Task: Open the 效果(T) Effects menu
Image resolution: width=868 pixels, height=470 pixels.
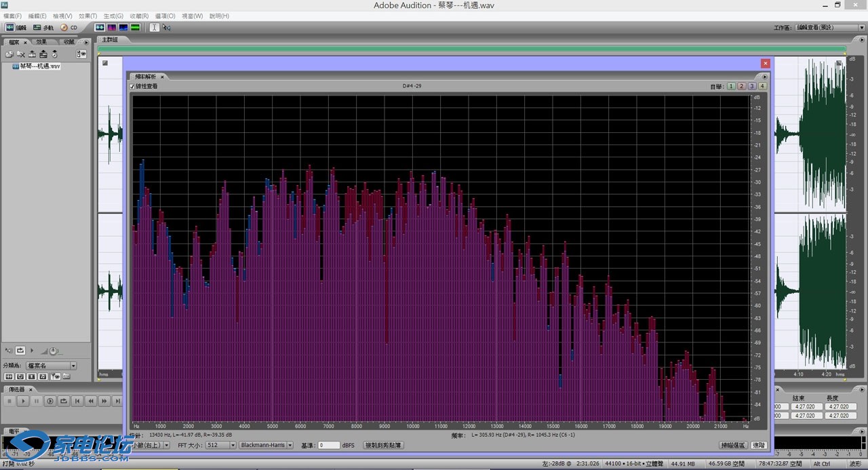Action: [87, 16]
